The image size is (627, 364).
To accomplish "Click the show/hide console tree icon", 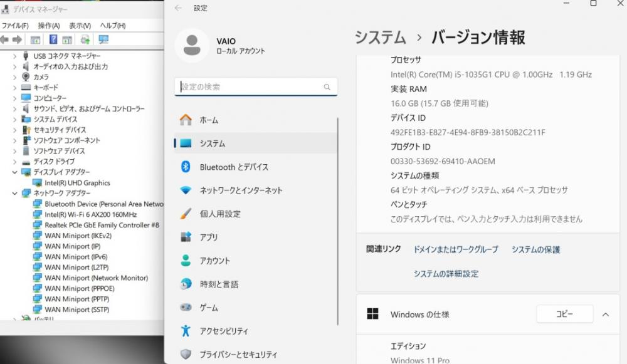I will point(35,39).
